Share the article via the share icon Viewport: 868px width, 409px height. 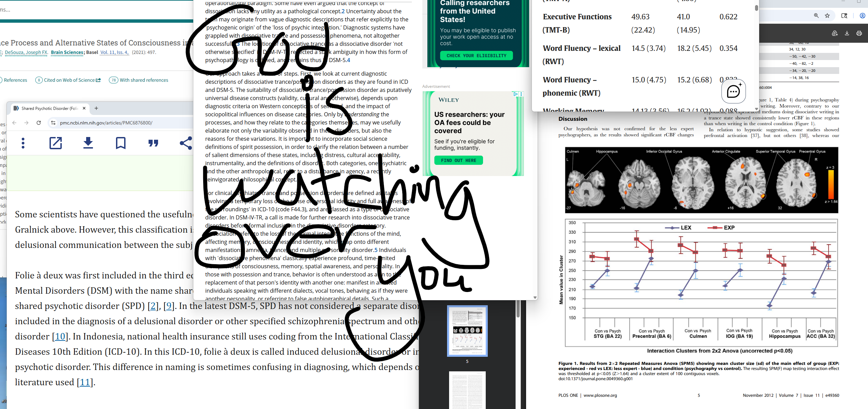(x=186, y=143)
